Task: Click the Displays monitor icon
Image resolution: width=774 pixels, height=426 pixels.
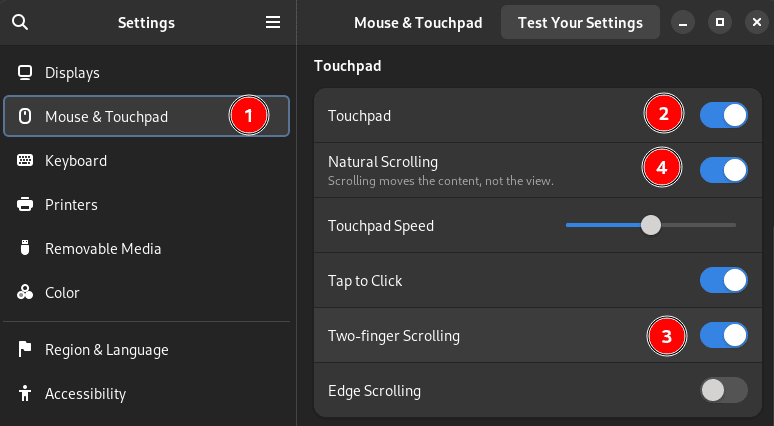Action: click(25, 73)
